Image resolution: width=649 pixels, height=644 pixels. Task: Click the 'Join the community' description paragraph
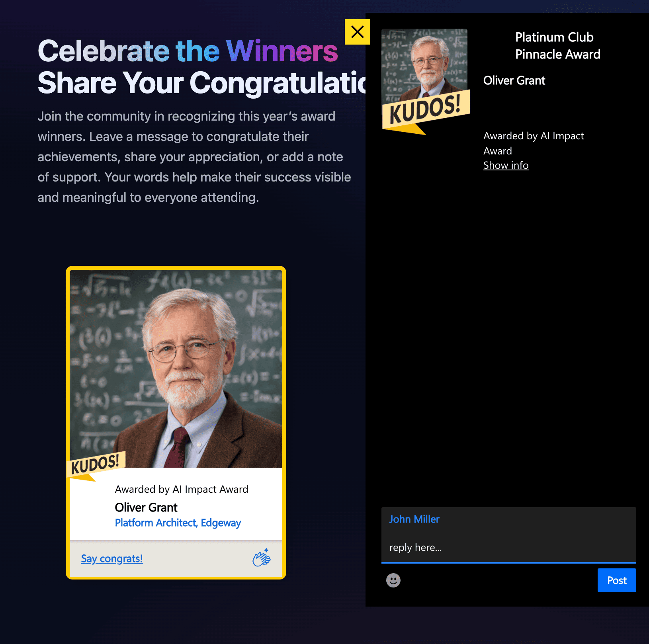pyautogui.click(x=194, y=157)
